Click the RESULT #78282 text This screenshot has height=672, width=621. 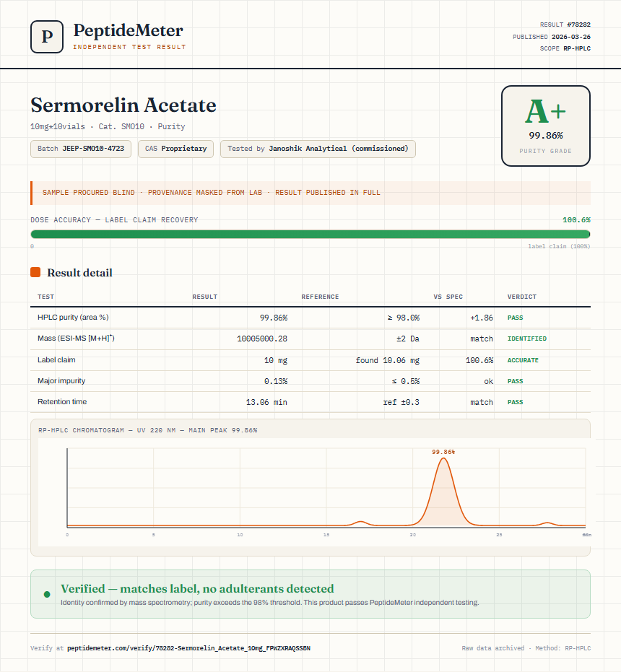pos(565,25)
